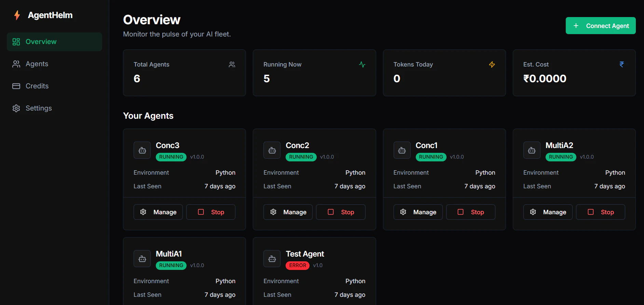Click the pulse icon on Running Now card
This screenshot has height=305, width=644.
(x=362, y=64)
